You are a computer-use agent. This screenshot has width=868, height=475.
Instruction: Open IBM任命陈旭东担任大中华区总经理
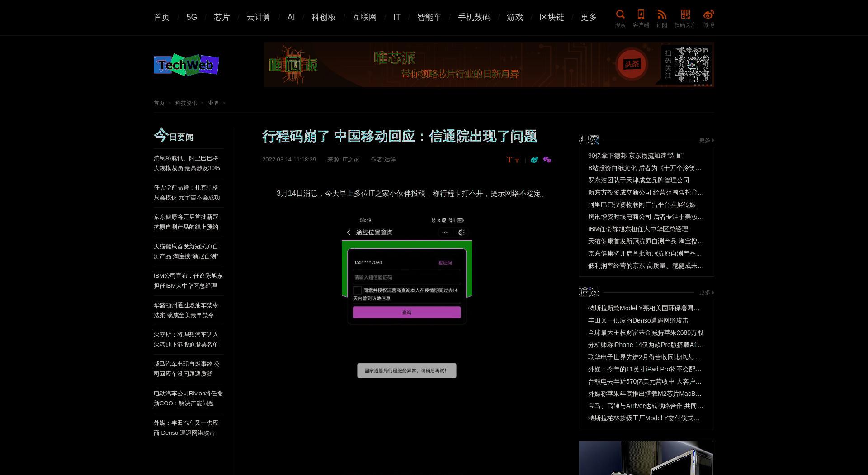click(638, 229)
